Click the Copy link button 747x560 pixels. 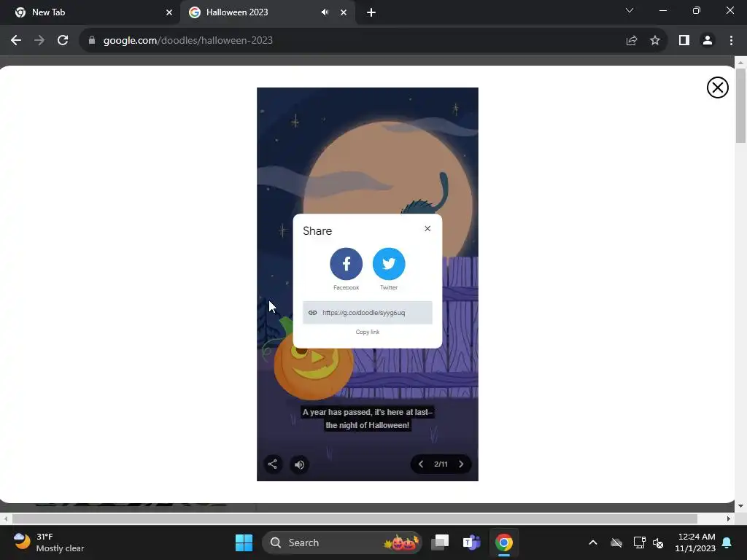tap(368, 332)
